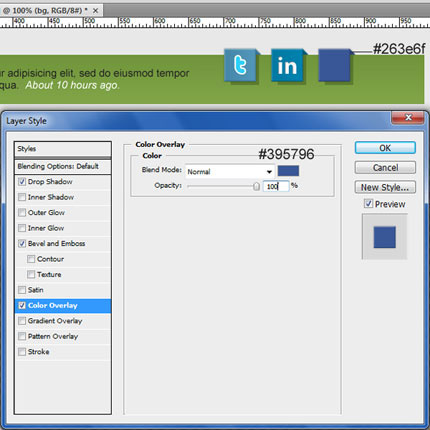Open the overlay color swatch picker
This screenshot has width=430, height=430.
pos(288,171)
